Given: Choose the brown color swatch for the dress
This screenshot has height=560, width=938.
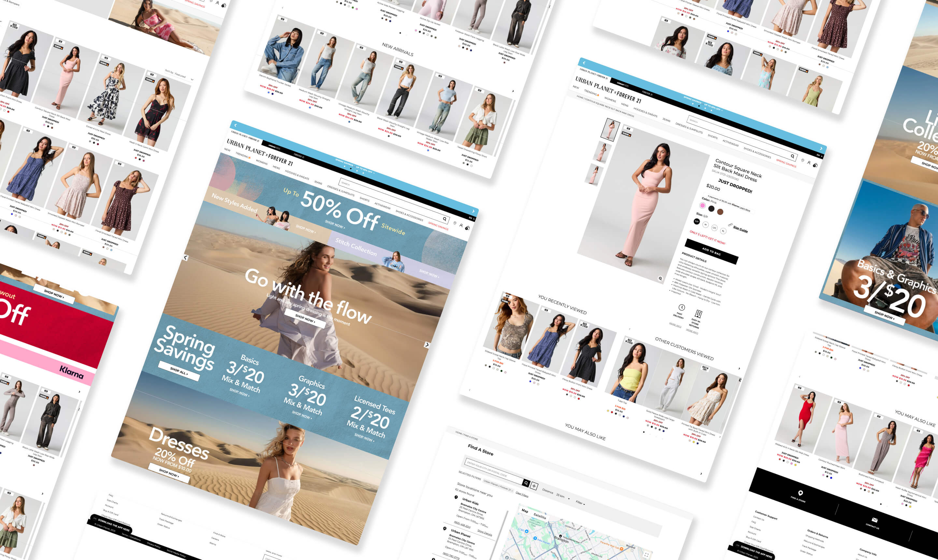Looking at the screenshot, I should 720,212.
